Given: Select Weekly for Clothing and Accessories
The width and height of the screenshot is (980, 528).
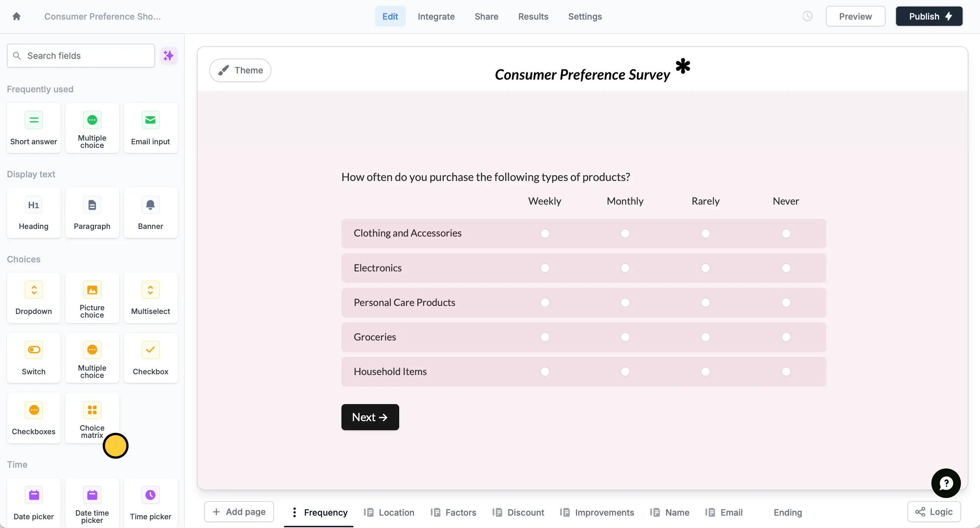Looking at the screenshot, I should point(545,233).
